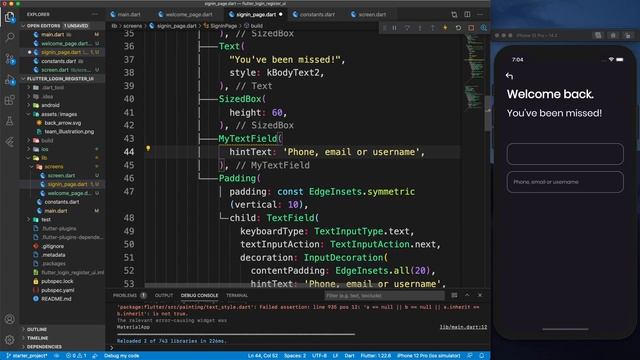
Task: Click Step Into in debug toolbar
Action: [x=420, y=28]
